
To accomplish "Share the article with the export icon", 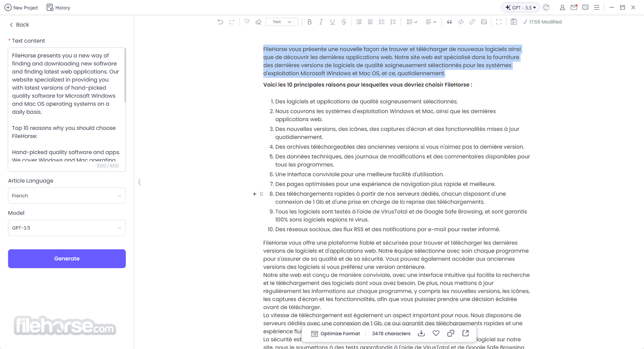I will [x=466, y=333].
